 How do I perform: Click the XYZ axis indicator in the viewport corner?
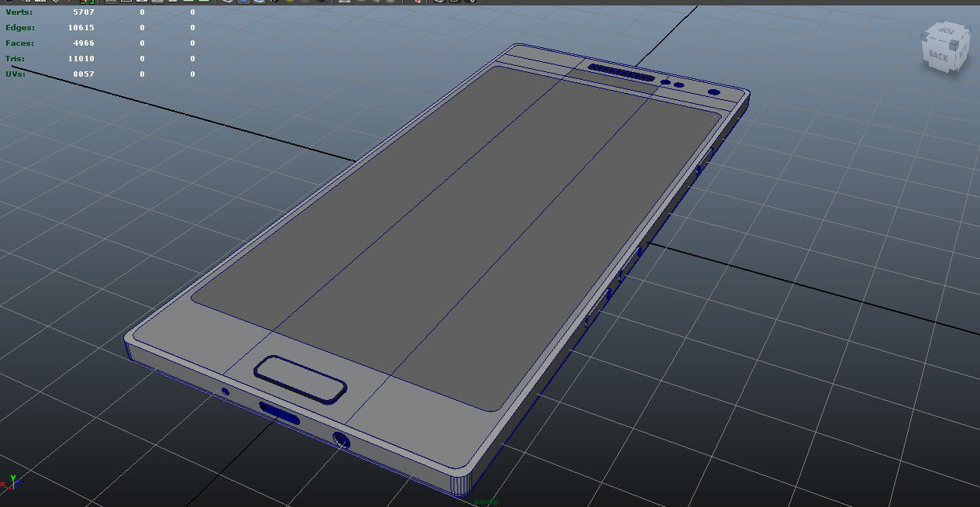point(11,482)
